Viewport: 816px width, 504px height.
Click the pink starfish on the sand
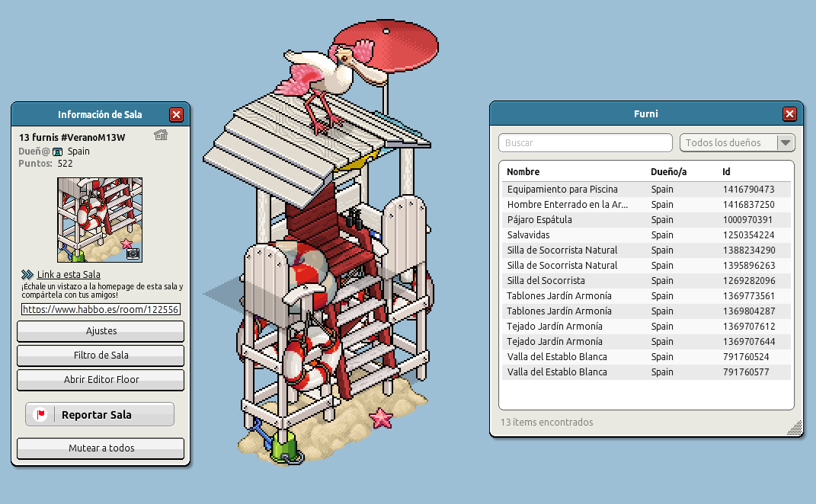(x=381, y=418)
